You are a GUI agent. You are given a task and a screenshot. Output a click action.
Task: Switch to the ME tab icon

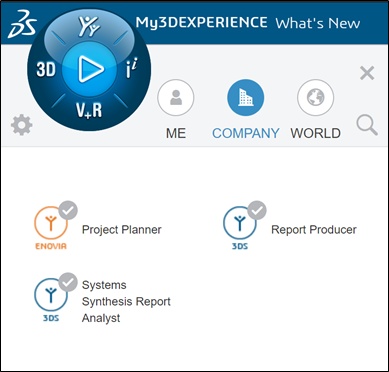(176, 98)
